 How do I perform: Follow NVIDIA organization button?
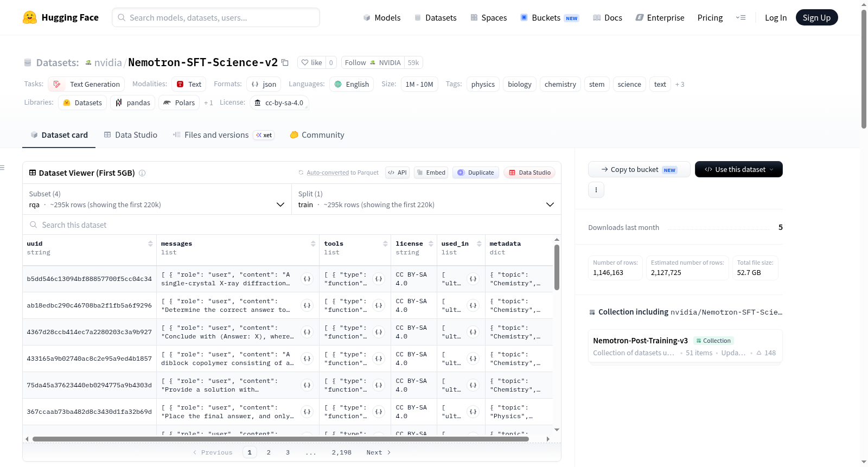tap(373, 62)
